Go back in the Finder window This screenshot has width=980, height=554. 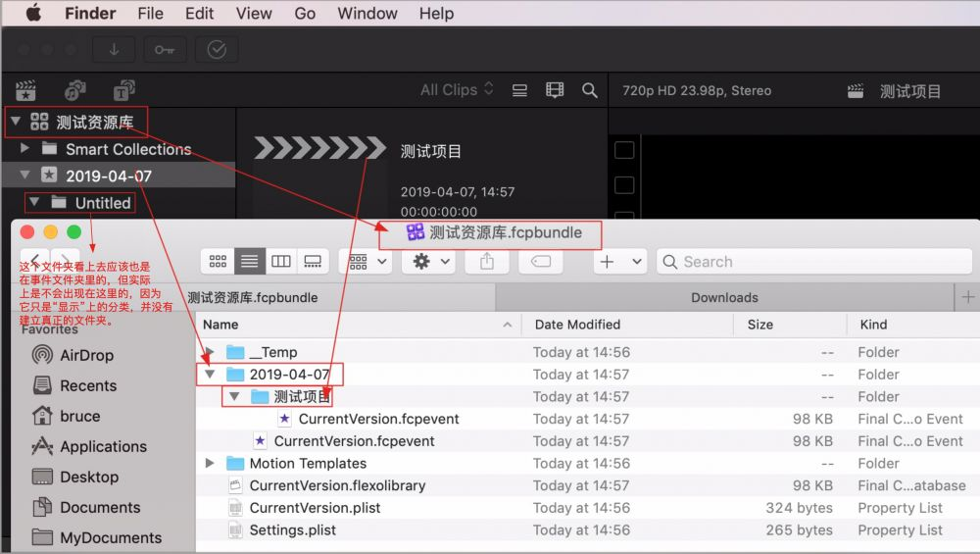coord(35,260)
